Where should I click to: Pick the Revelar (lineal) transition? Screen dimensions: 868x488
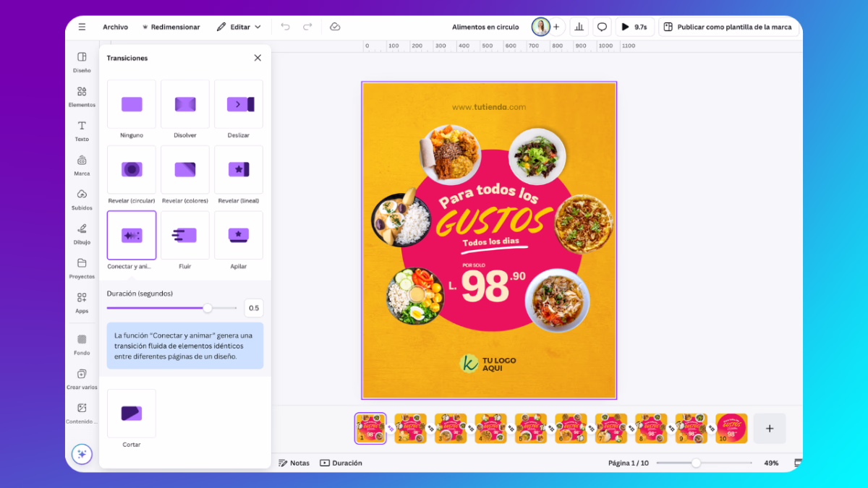239,170
